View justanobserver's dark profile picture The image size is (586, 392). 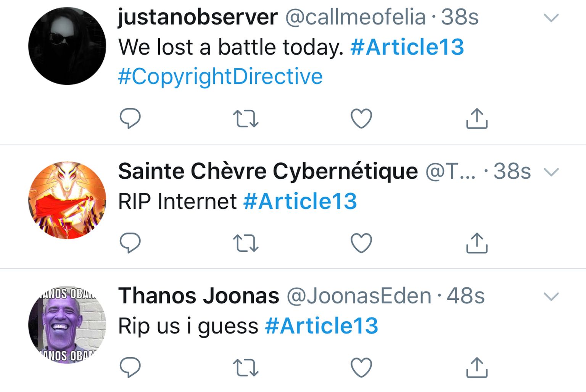[67, 46]
